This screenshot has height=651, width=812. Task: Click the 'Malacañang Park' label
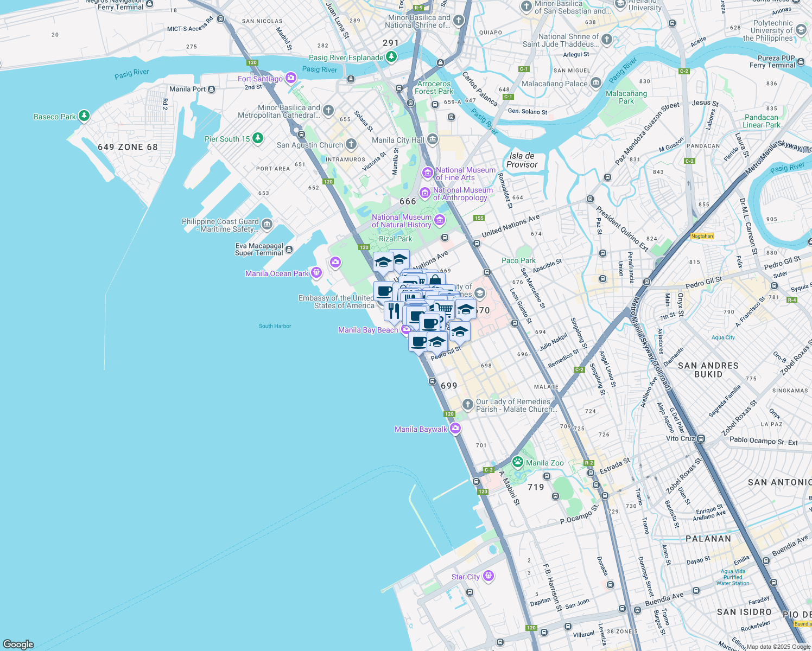pyautogui.click(x=626, y=97)
